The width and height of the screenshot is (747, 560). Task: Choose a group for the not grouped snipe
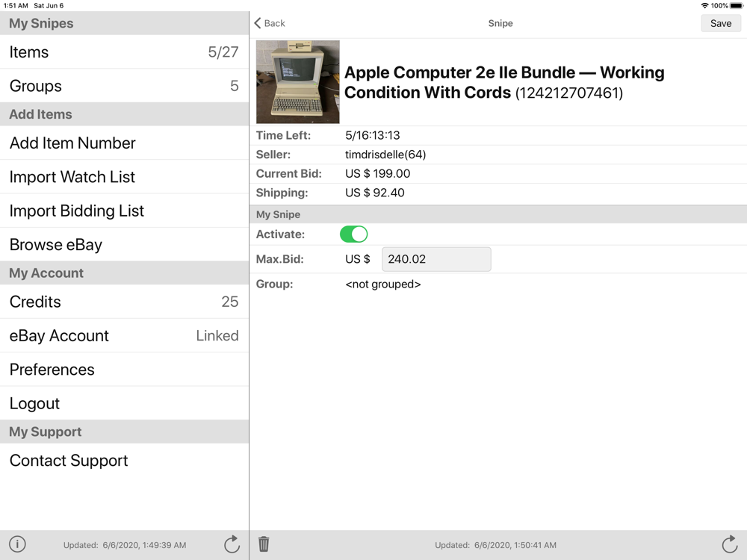point(383,284)
